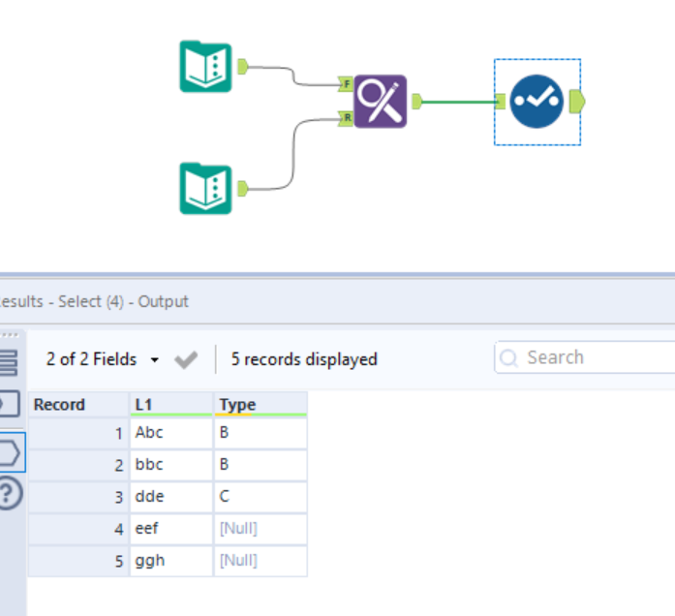Click the output anchor icon in results sidebar
Viewport: 675px width, 616px height.
[x=10, y=453]
